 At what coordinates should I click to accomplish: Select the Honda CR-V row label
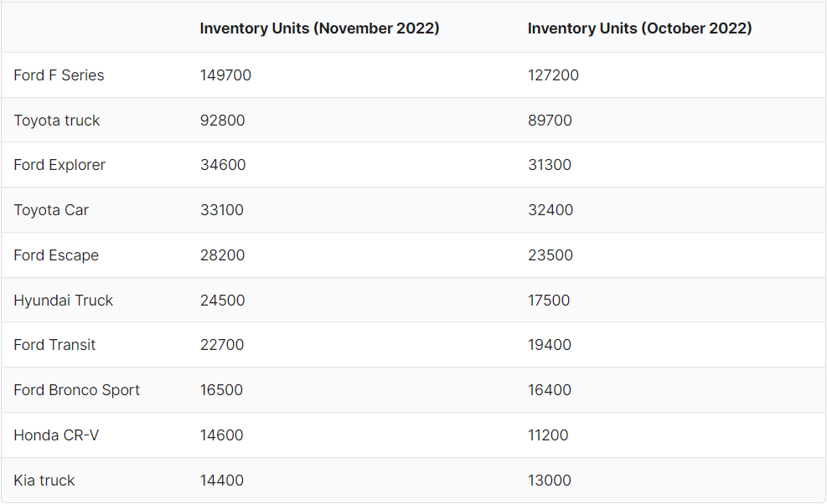click(x=56, y=435)
